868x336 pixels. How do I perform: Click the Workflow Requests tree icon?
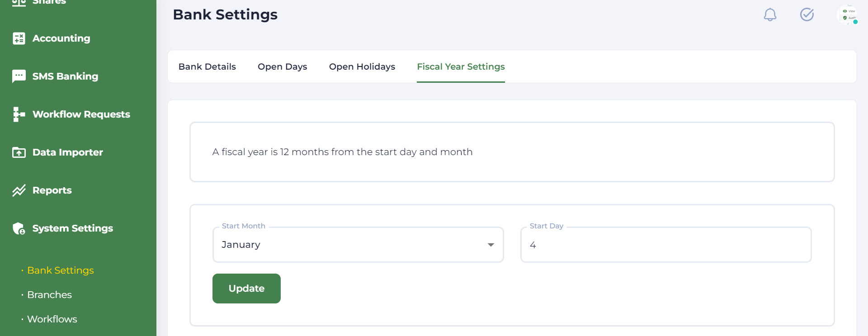tap(19, 114)
